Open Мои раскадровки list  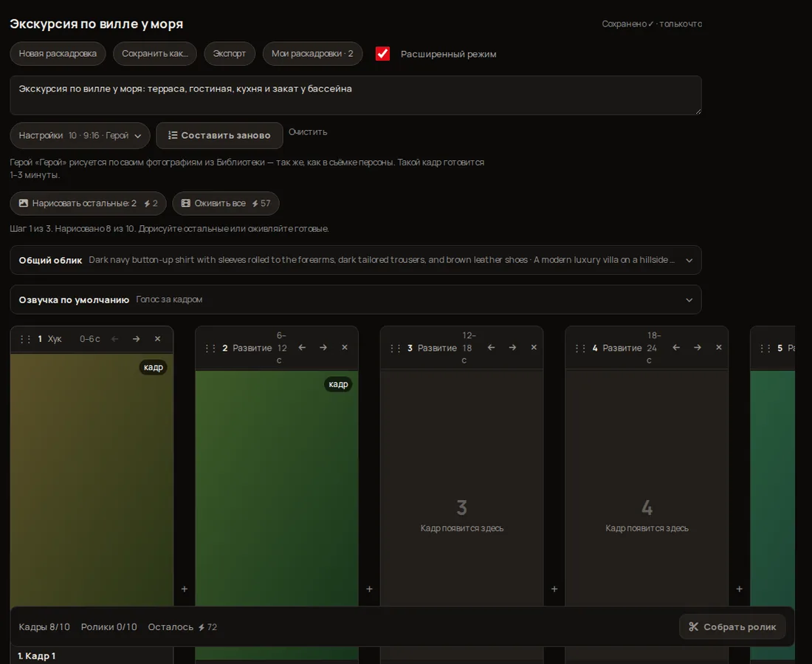coord(312,53)
